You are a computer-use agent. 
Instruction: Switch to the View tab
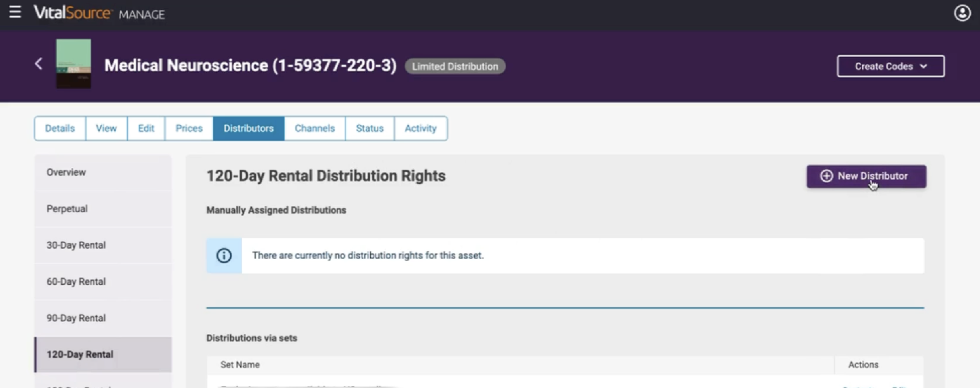point(106,129)
